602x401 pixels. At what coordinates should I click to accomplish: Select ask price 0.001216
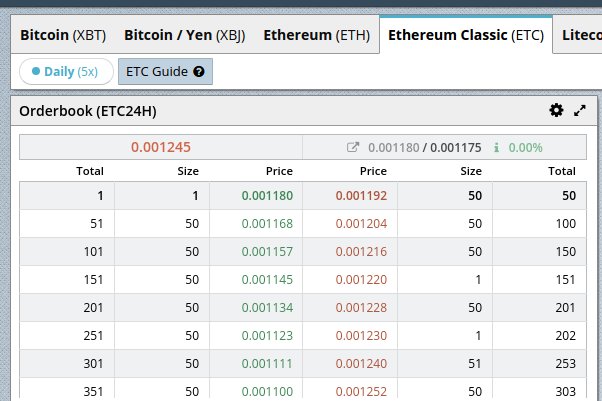(361, 252)
